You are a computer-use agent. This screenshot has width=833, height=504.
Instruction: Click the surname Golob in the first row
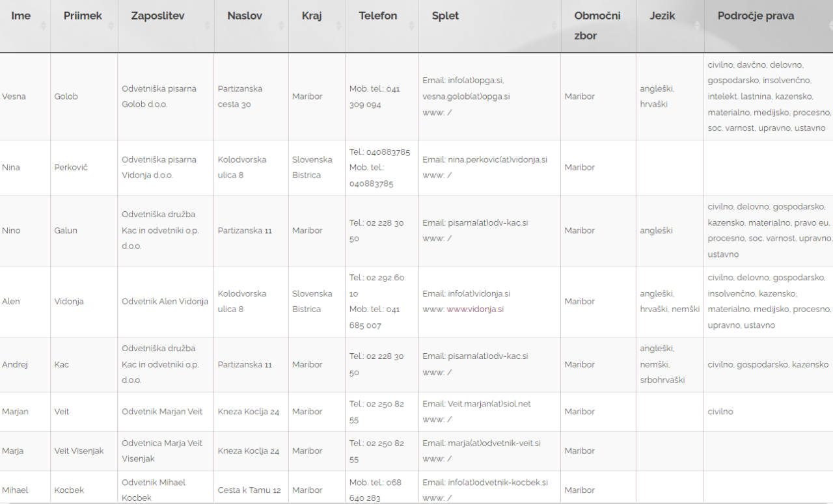pyautogui.click(x=66, y=96)
